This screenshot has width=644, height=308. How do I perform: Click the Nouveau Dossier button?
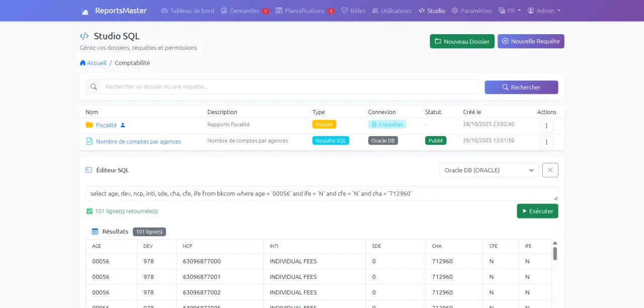pos(462,41)
